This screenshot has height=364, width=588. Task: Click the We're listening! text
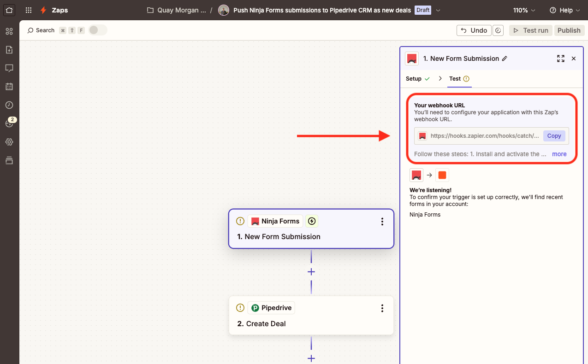(430, 190)
